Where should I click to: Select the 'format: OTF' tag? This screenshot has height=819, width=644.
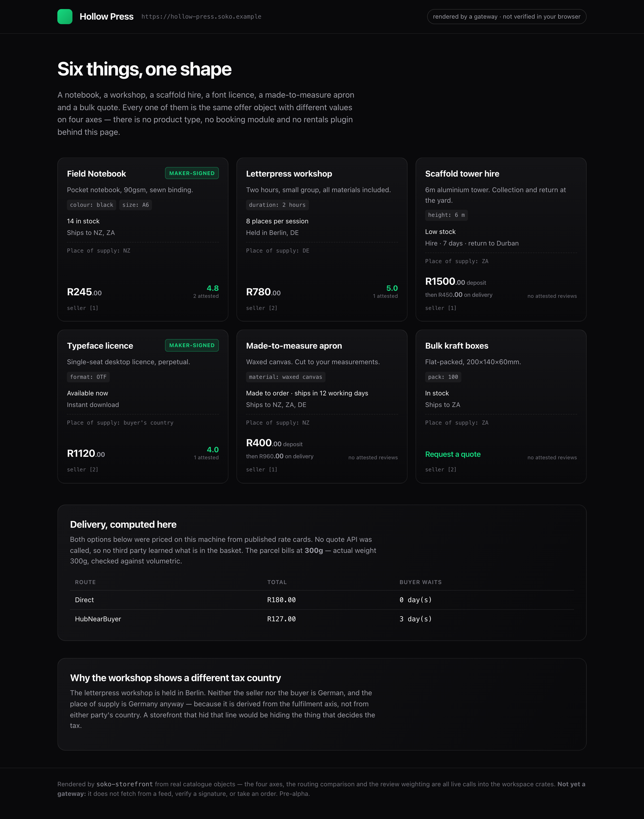coord(88,377)
